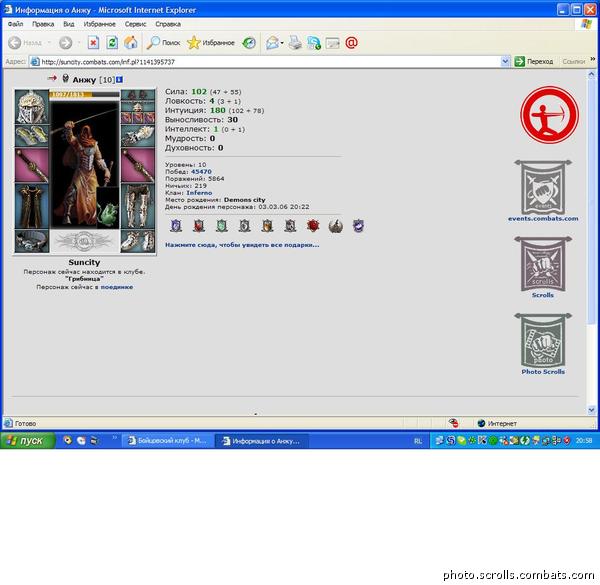Screen dimensions: 600x585
Task: Click the red spiky medal gift icon
Action: pos(313,226)
